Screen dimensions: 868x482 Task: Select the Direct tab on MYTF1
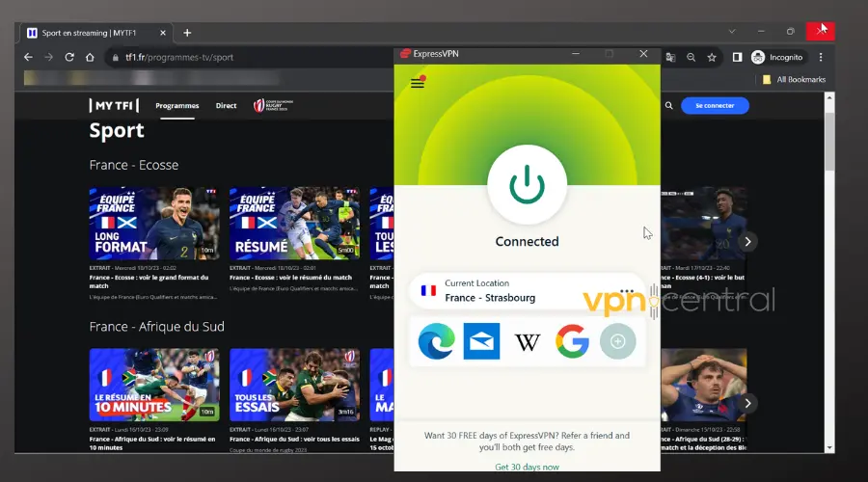pos(226,106)
